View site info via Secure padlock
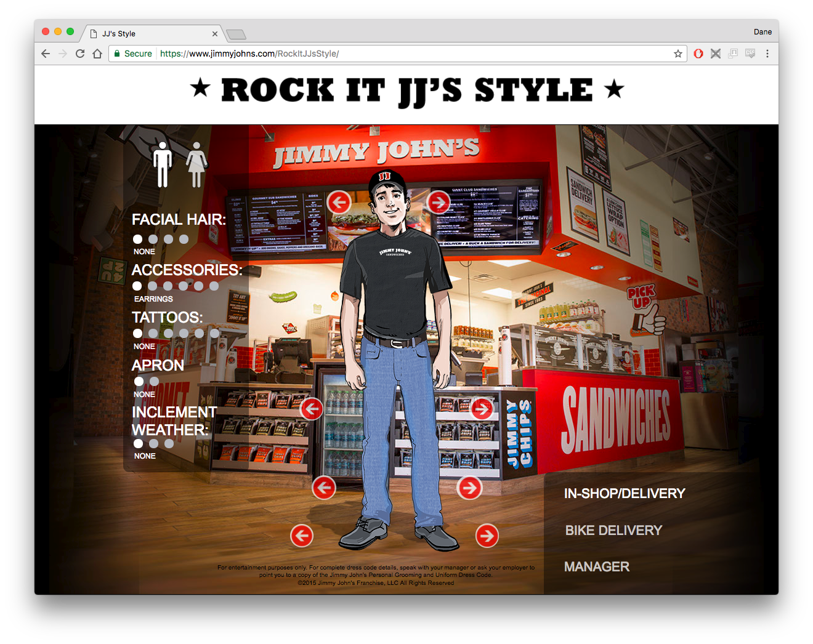 [x=133, y=54]
